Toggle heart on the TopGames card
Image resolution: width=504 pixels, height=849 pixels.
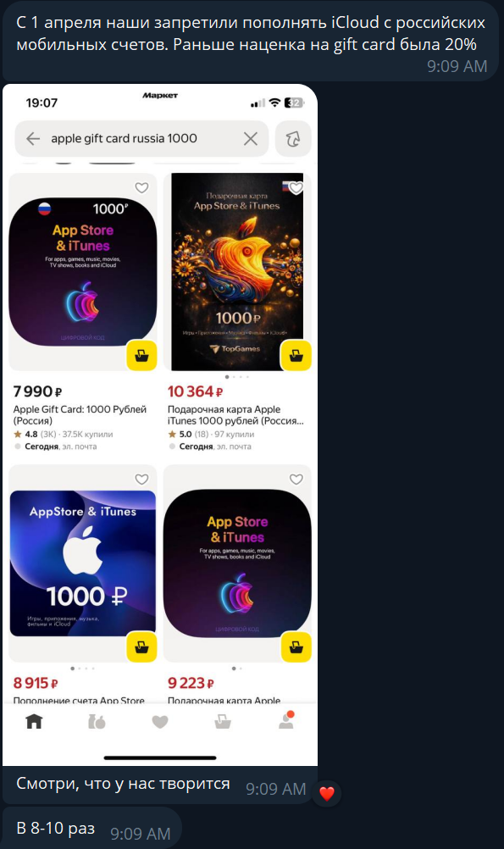click(296, 188)
